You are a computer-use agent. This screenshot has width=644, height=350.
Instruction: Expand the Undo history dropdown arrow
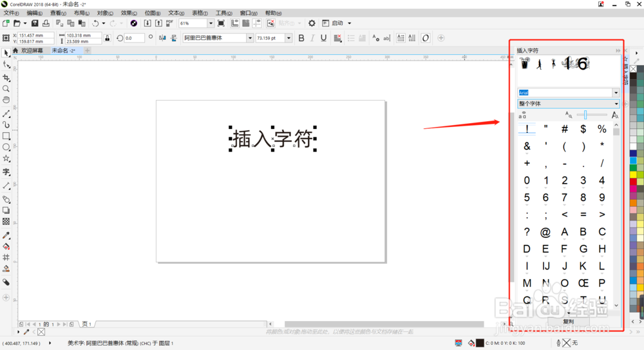pos(104,23)
